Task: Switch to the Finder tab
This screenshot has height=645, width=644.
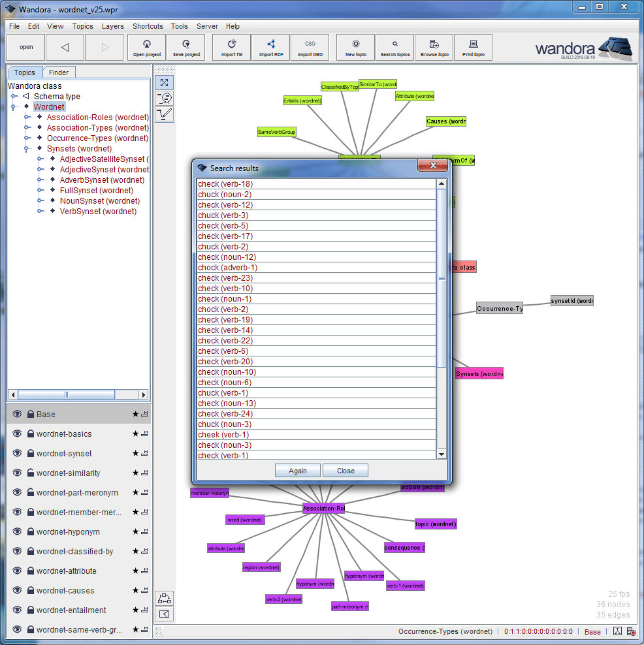Action: pos(59,72)
